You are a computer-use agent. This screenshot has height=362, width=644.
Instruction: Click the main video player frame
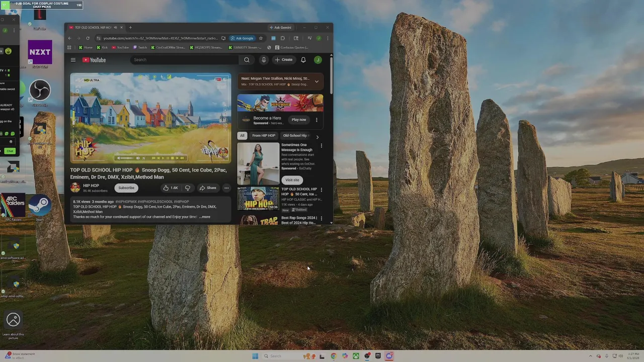click(x=151, y=118)
